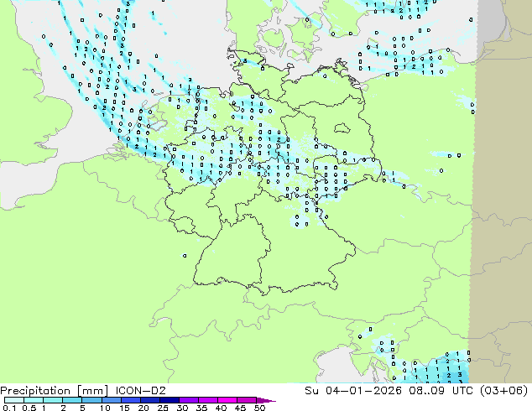Click the 0.1–0.5 mm legend color box
The image size is (532, 411).
point(14,400)
